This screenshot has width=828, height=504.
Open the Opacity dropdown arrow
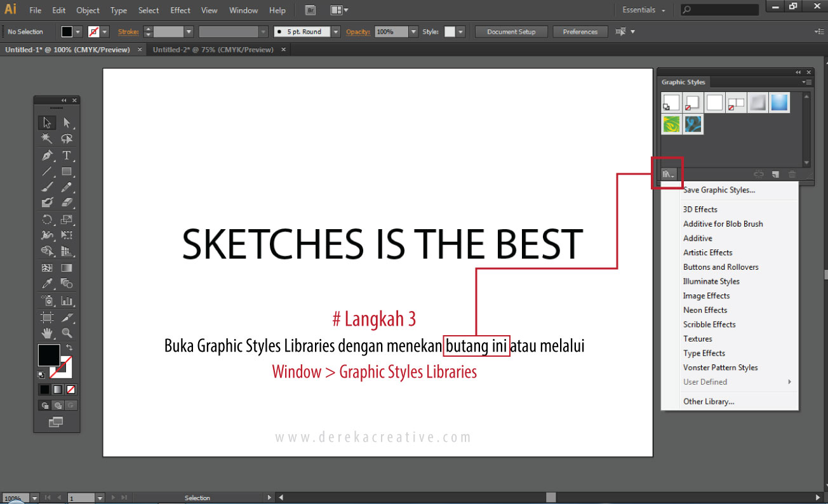[414, 32]
